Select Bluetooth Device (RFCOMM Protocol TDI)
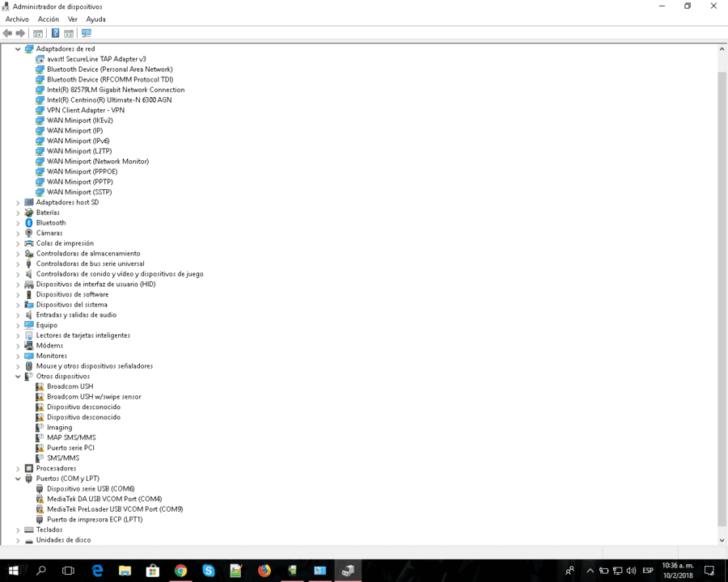728x582 pixels. coord(110,79)
